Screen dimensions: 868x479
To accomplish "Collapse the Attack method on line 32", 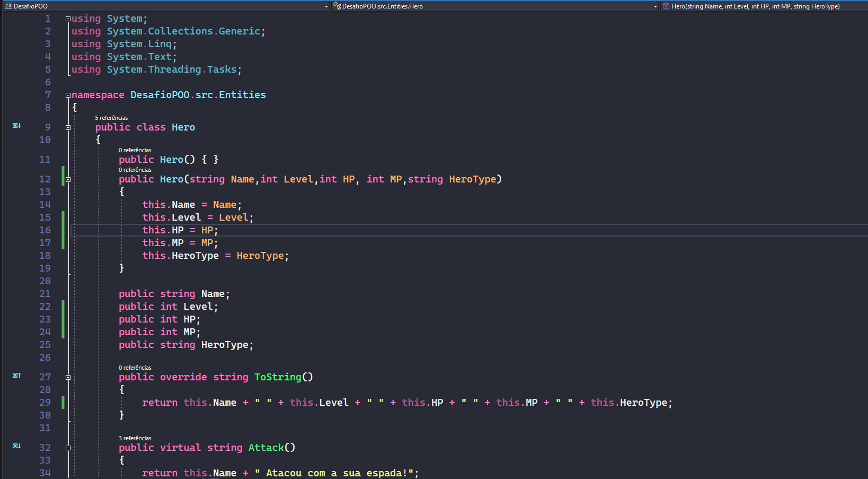I will point(68,447).
